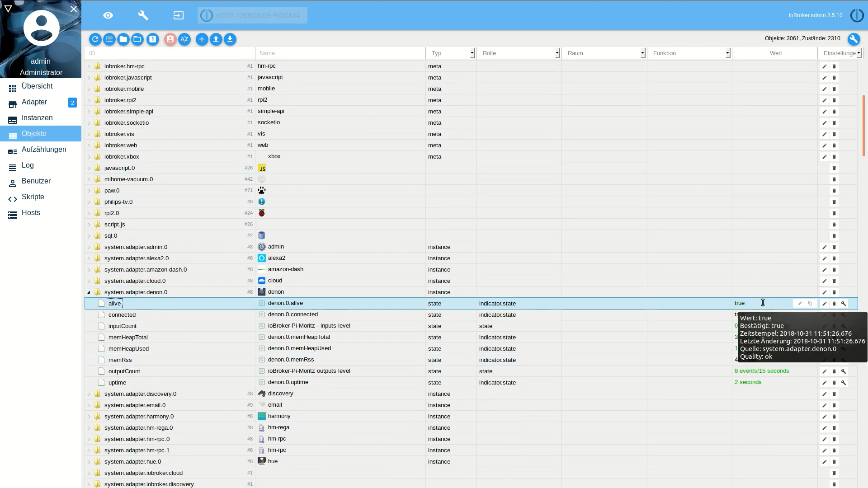Edit the uptime state object
868x488 pixels.
click(x=824, y=383)
